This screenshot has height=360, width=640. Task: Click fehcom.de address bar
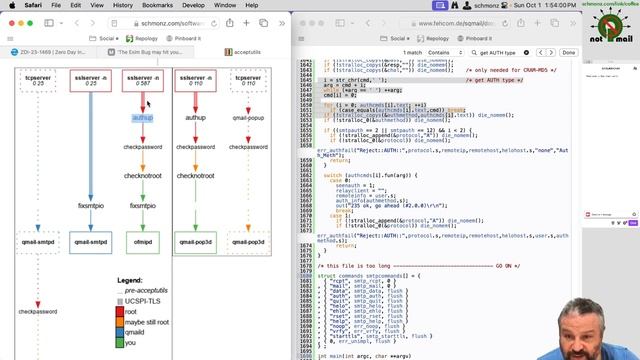pyautogui.click(x=455, y=24)
